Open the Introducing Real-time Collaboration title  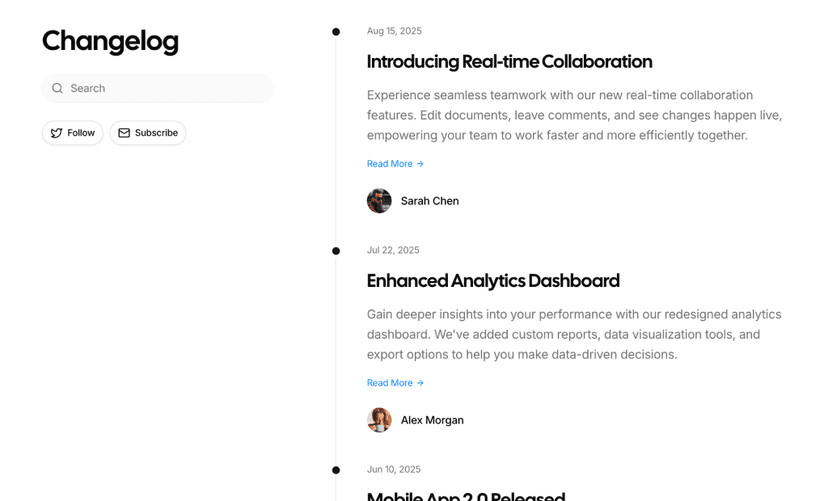coord(509,62)
